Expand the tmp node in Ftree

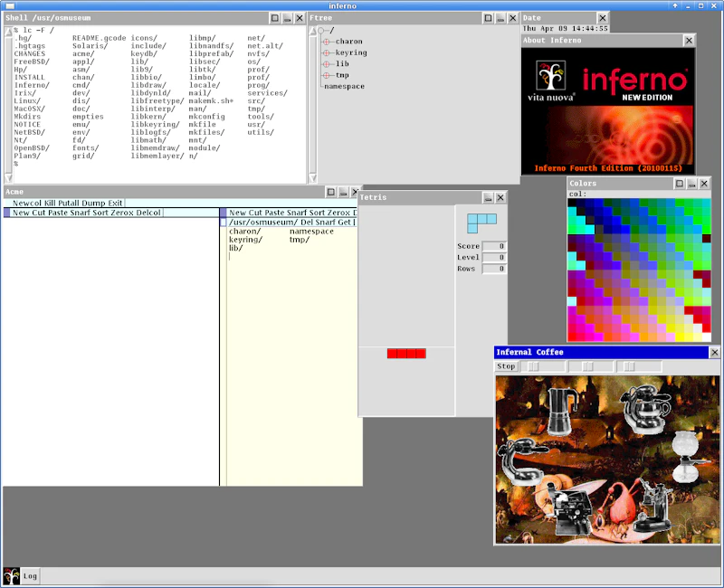pos(327,75)
